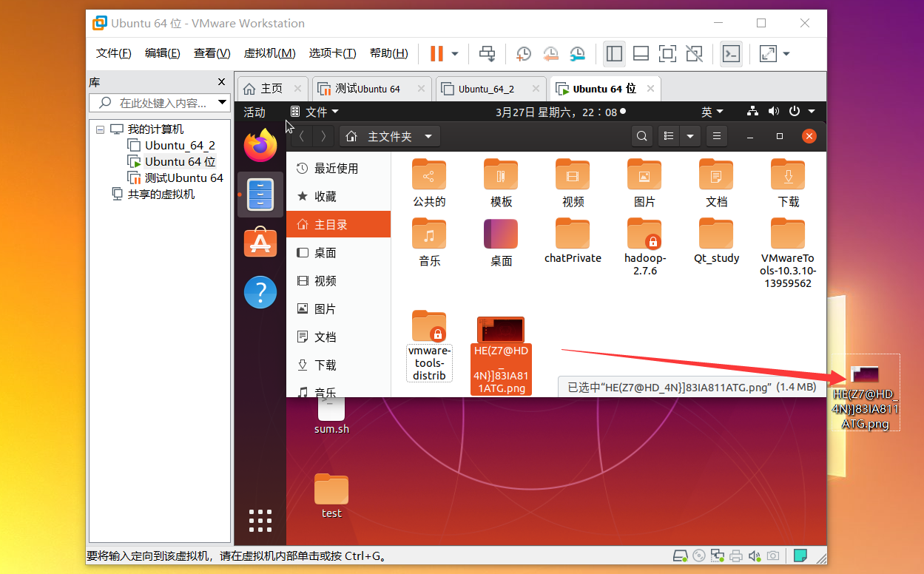924x574 pixels.
Task: Select 最近使用 in the Files sidebar
Action: pyautogui.click(x=339, y=169)
